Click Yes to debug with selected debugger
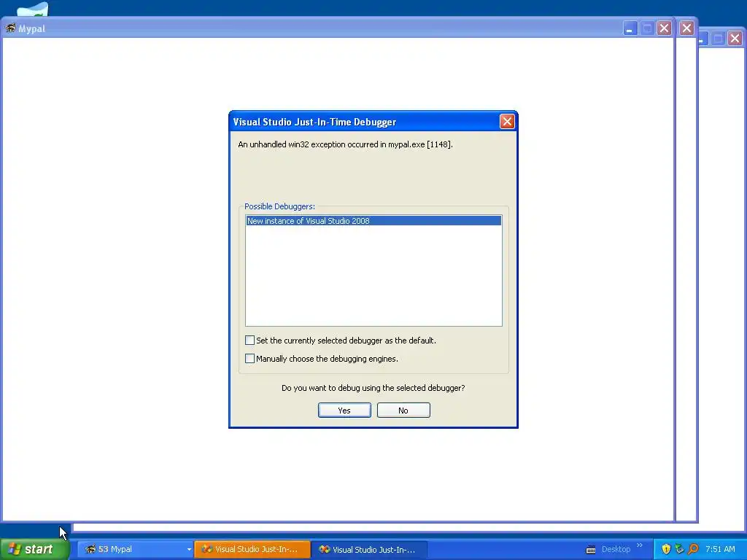Image resolution: width=747 pixels, height=560 pixels. [344, 410]
